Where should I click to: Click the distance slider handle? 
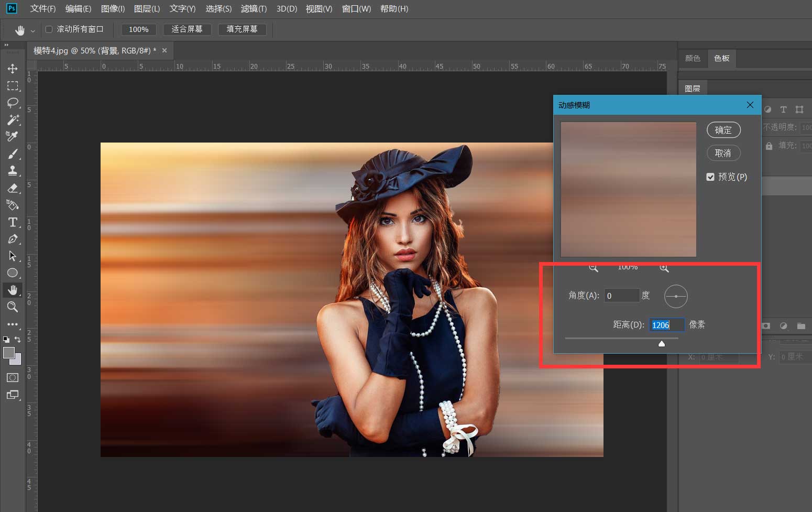[662, 343]
